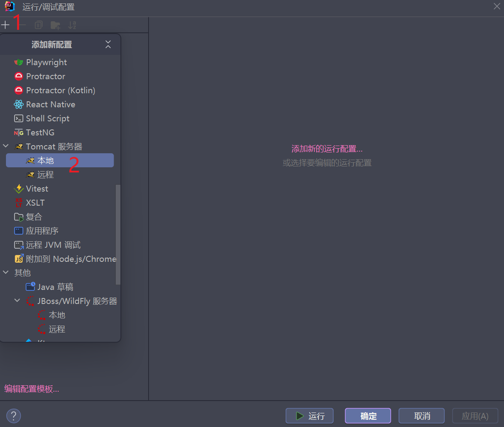Click the New Folder toolbar icon
This screenshot has width=504, height=427.
[x=55, y=25]
